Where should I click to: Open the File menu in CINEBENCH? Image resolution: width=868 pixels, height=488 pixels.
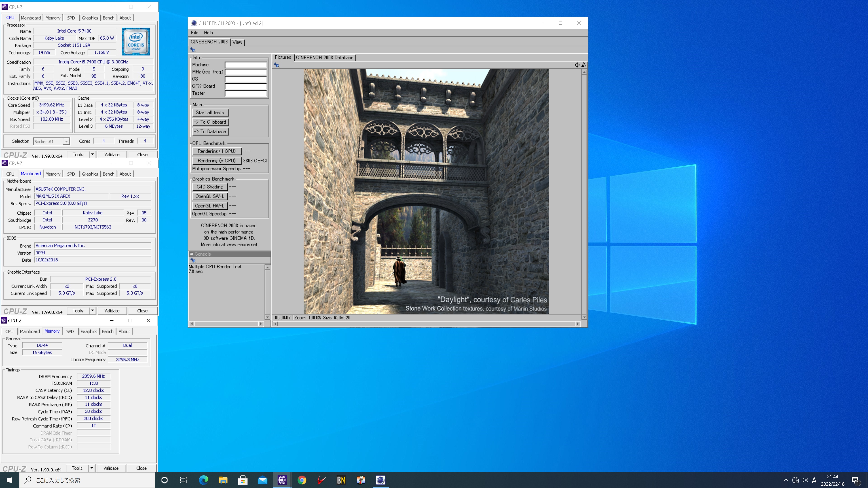point(194,33)
